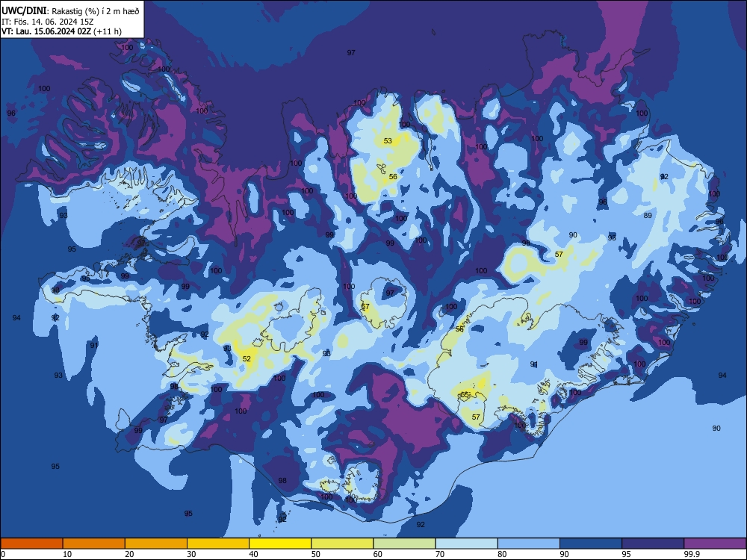The width and height of the screenshot is (747, 560).
Task: Pick the light green 60–70 legend swatch
Action: click(404, 544)
